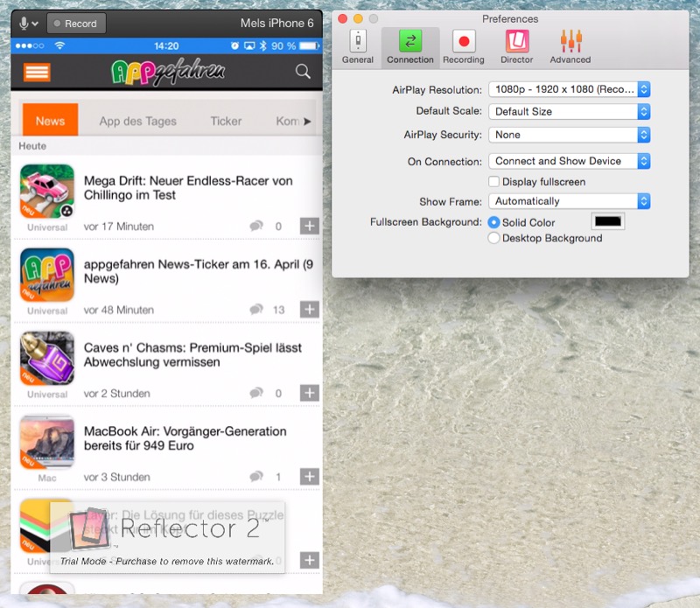Switch to the Ticker tab

click(226, 121)
